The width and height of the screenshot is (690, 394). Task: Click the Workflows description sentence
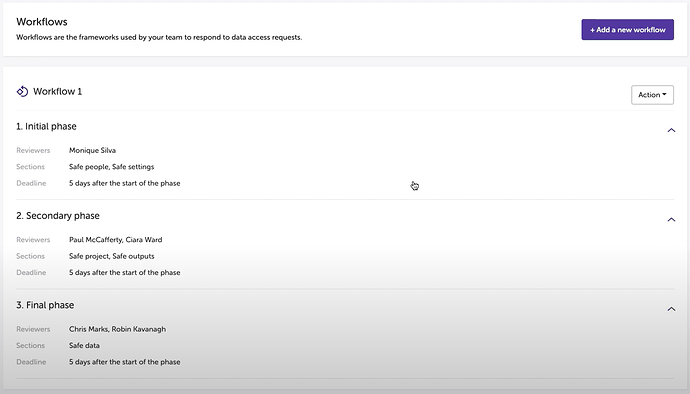pyautogui.click(x=159, y=37)
